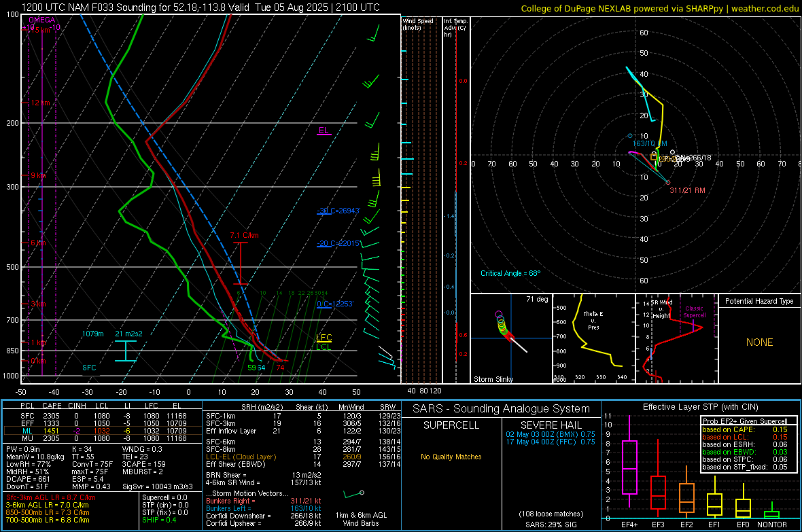Select the based on EBWD: 0.03 probability
Viewport: 802px width, 532px height.
(745, 453)
